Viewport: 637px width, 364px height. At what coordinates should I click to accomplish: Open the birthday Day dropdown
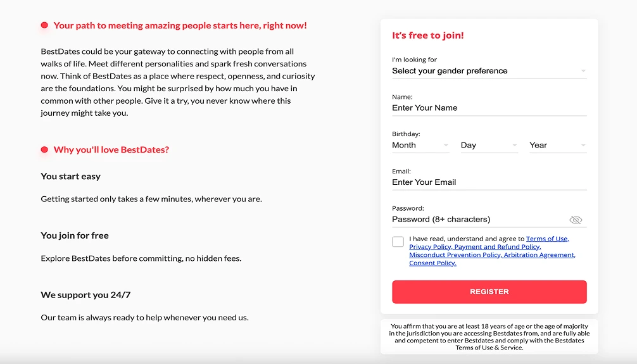click(489, 146)
